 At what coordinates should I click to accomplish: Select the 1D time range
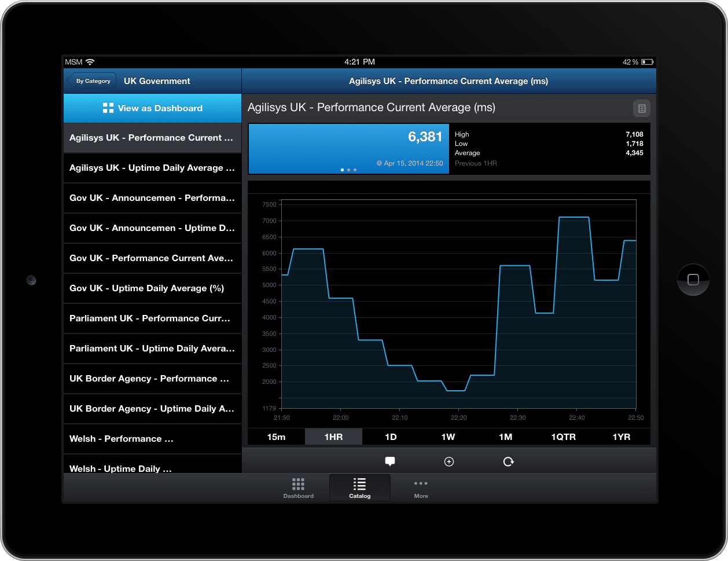(x=391, y=437)
